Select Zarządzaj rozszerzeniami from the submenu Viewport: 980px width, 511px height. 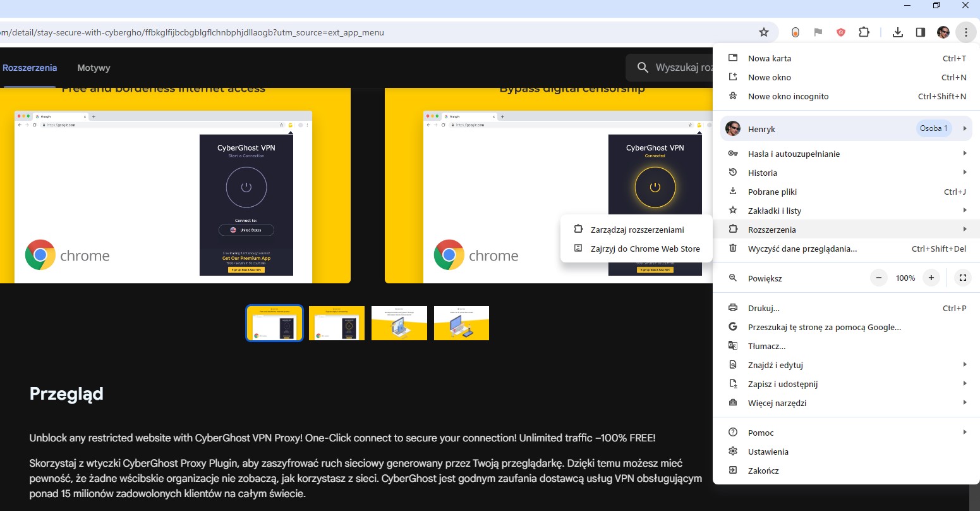pyautogui.click(x=636, y=230)
